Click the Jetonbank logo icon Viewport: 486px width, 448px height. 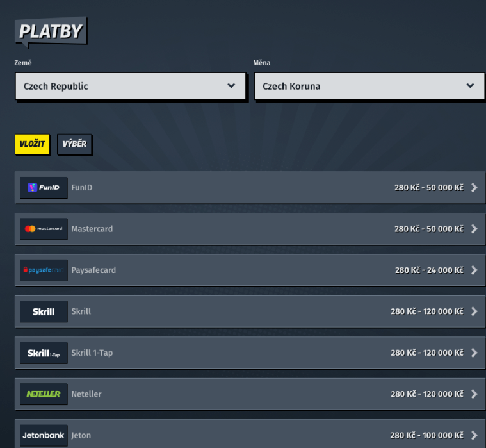pos(44,435)
